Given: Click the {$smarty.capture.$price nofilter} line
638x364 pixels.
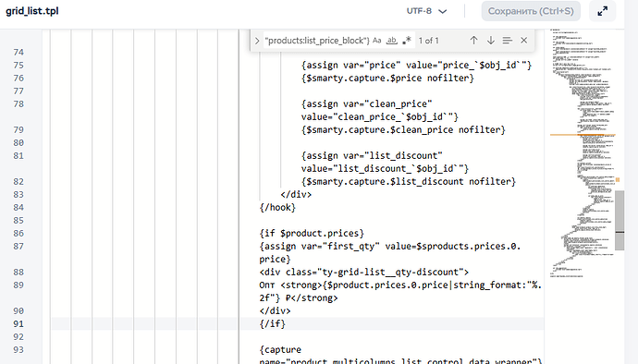Looking at the screenshot, I should [387, 79].
